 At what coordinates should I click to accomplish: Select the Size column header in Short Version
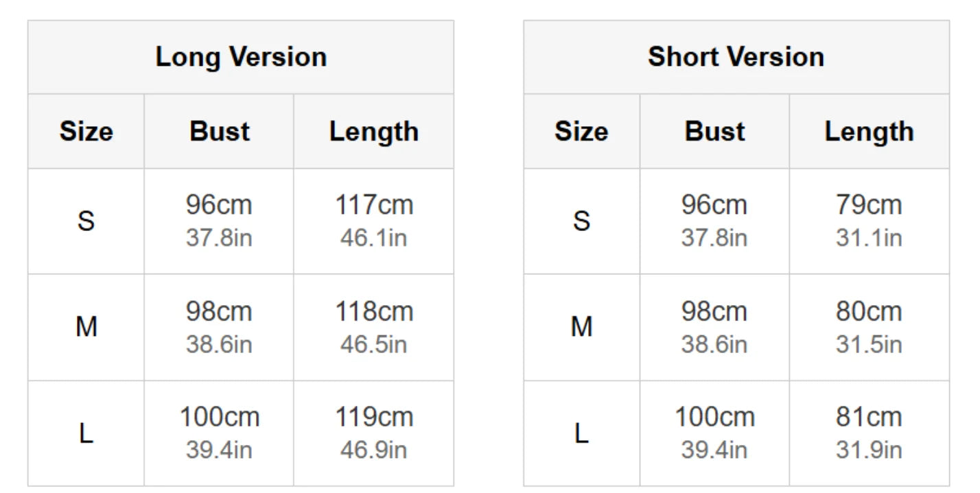tap(581, 131)
